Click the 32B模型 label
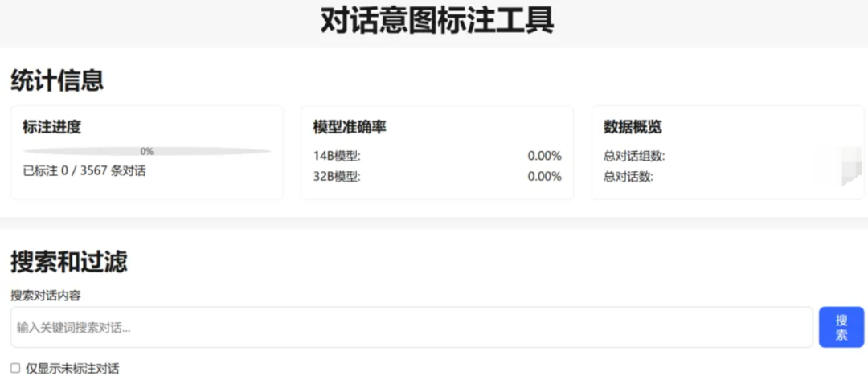Viewport: 868px width, 384px height. tap(337, 177)
